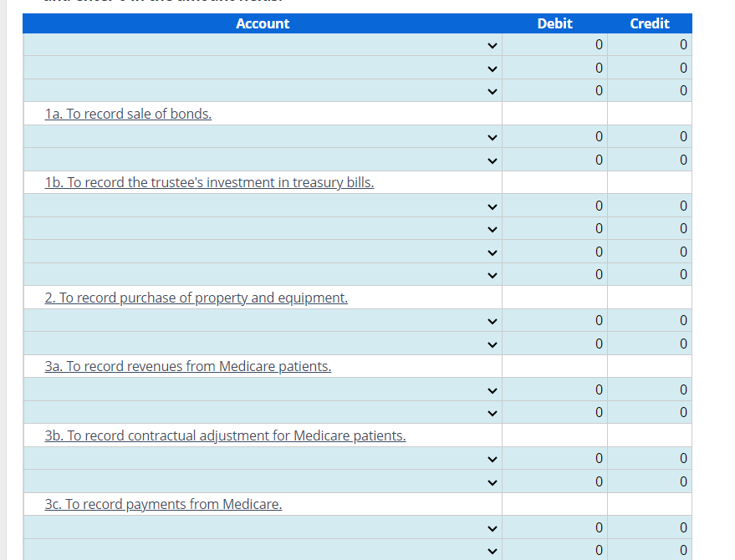The width and height of the screenshot is (735, 560).
Task: Click the Credit amount field in the last row
Action: pos(650,550)
